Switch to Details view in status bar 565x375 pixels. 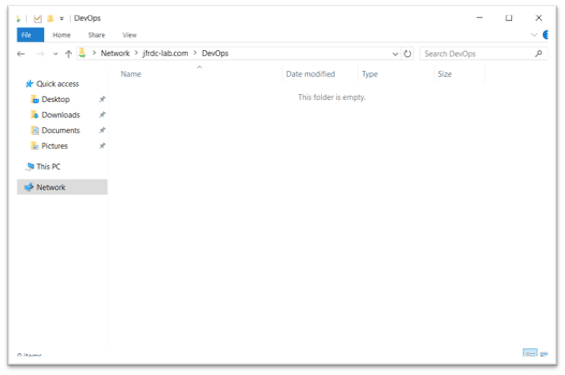(530, 353)
